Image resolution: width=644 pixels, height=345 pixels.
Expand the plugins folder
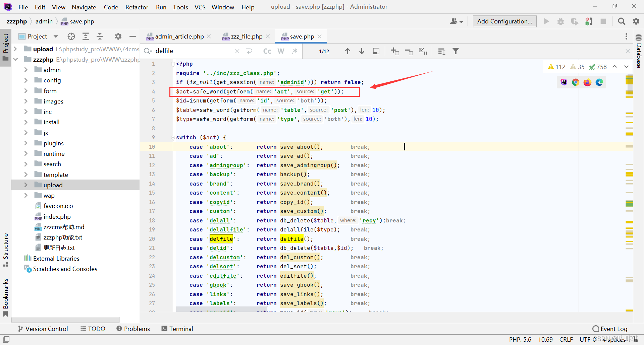26,143
